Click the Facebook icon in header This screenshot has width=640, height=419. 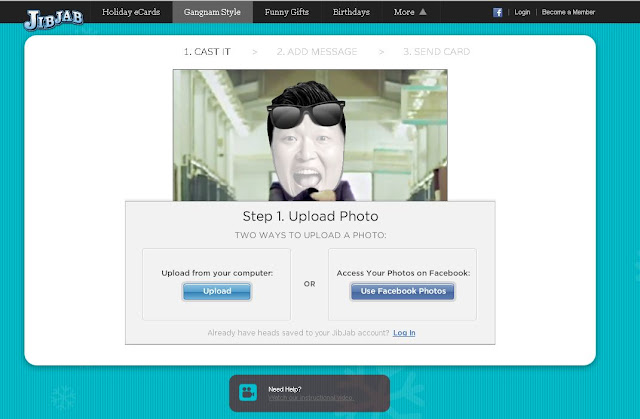click(497, 12)
